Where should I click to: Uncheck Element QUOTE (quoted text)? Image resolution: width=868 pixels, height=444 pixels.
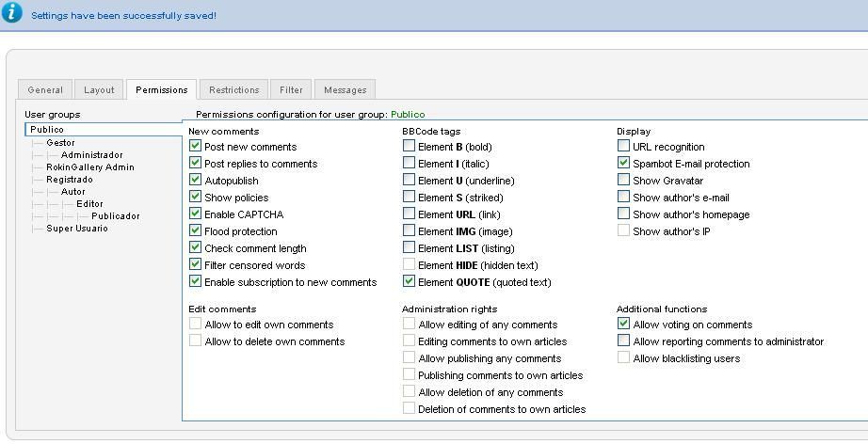[409, 281]
